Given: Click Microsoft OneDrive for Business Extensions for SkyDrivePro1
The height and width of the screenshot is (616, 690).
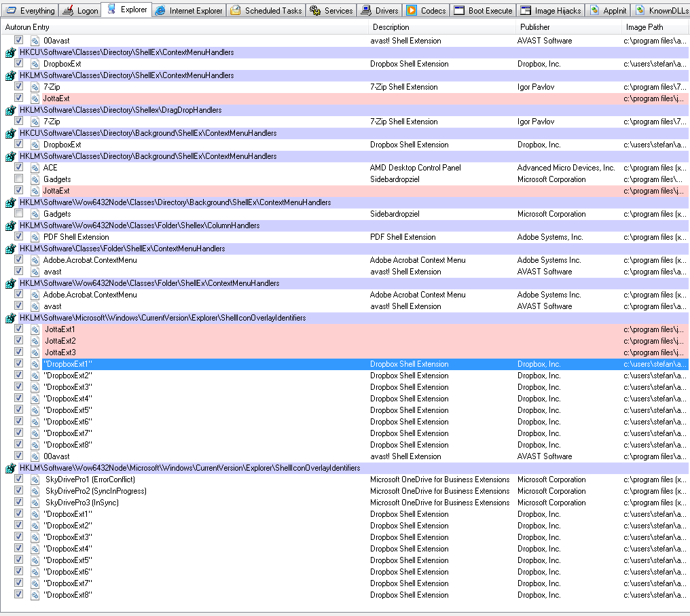Looking at the screenshot, I should (x=439, y=479).
